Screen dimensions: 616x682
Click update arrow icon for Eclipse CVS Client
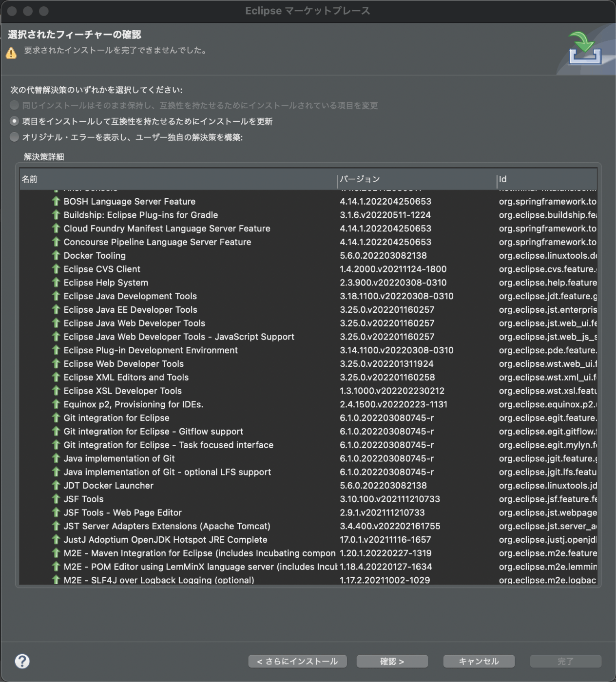click(x=56, y=269)
